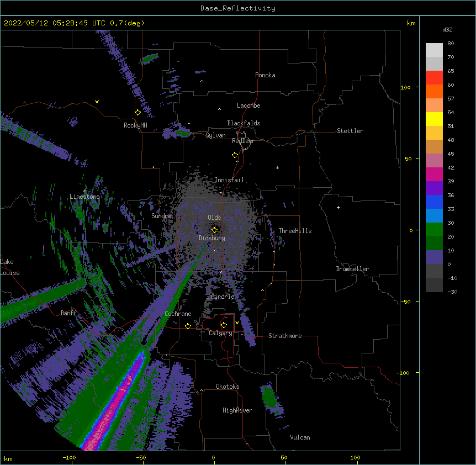Click the Strathmore label

(x=285, y=336)
